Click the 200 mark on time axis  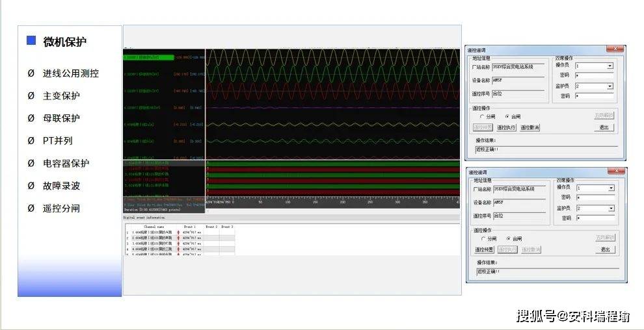pyautogui.click(x=343, y=202)
